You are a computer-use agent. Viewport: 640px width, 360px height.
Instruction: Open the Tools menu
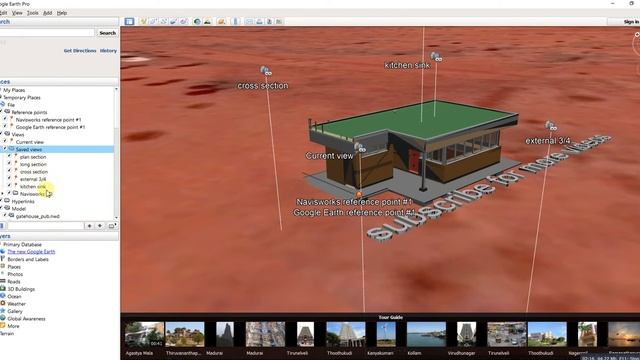click(33, 13)
